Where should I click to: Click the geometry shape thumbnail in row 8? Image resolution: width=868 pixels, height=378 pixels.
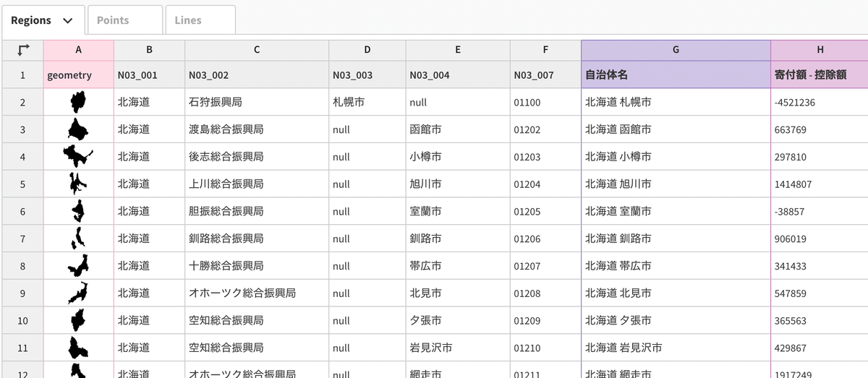pos(78,265)
